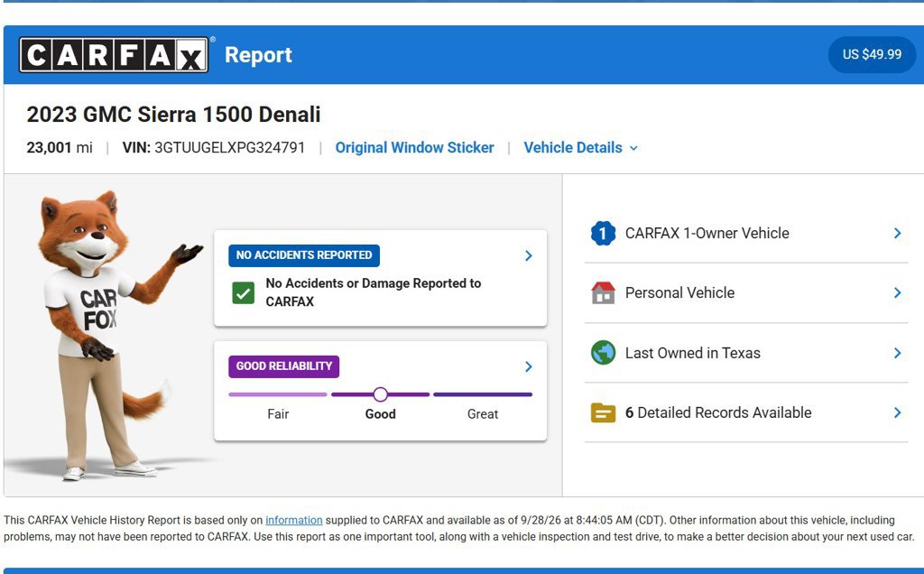Click the 'Great' reliability label
924x574 pixels.
click(483, 414)
